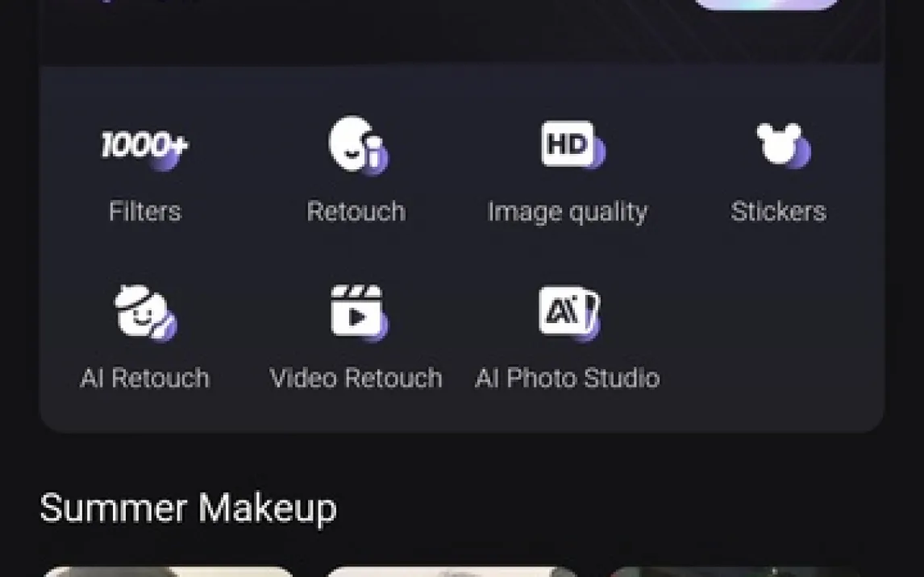
Task: Choose the Video Retouch label
Action: coord(356,379)
